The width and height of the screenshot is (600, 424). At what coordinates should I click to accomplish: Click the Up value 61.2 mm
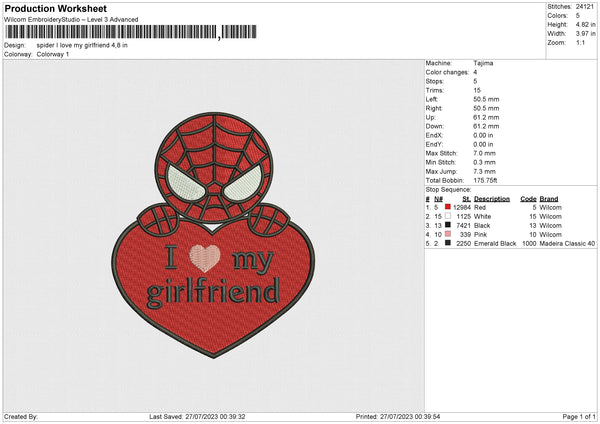[x=486, y=117]
